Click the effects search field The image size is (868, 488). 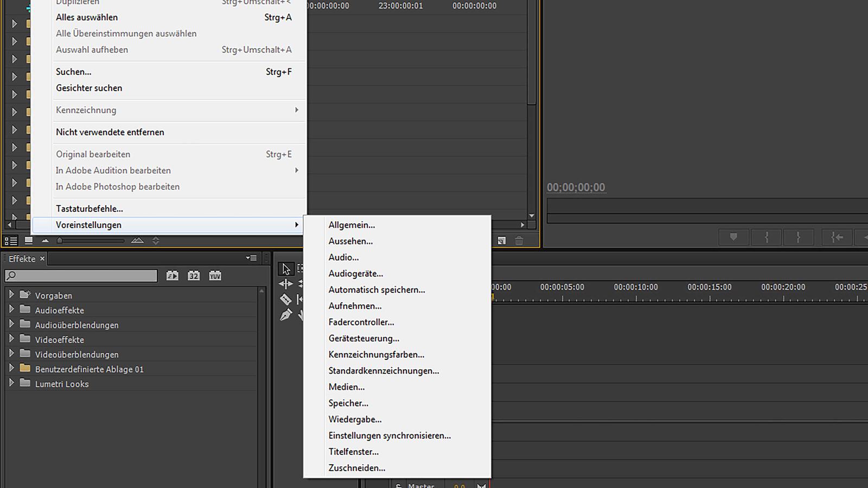click(x=81, y=276)
